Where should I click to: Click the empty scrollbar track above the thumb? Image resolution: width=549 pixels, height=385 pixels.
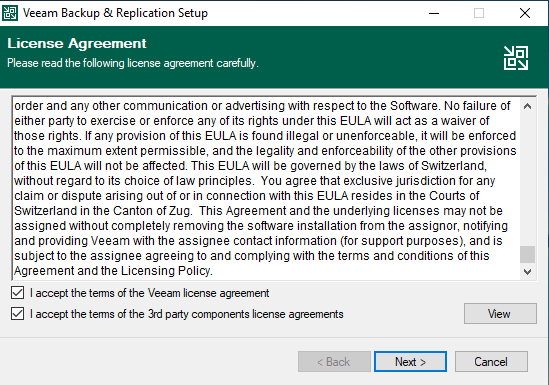coord(527,180)
